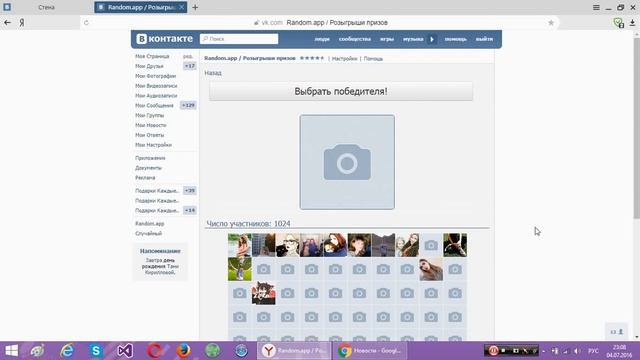Click the browser address bar
Screen dimensions: 640x360
click(320, 23)
